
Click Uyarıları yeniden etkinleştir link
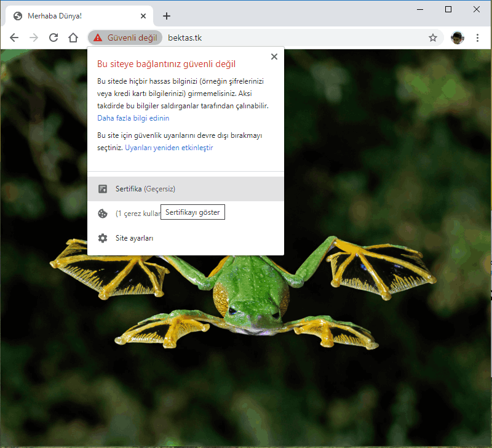[x=169, y=148]
